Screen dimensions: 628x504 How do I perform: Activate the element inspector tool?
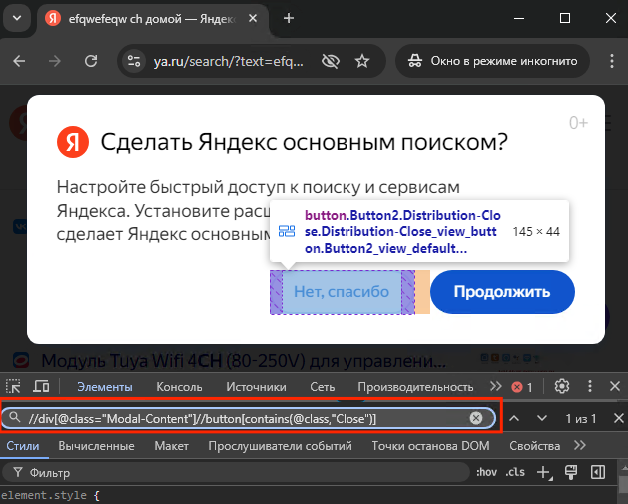[x=13, y=387]
